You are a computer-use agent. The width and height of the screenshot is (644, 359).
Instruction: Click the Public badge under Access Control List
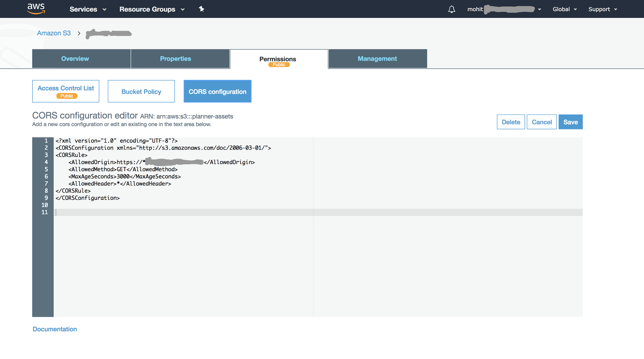click(67, 96)
